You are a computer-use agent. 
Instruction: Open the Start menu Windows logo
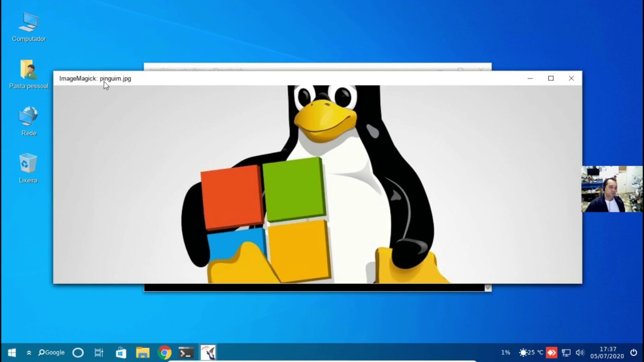click(12, 352)
